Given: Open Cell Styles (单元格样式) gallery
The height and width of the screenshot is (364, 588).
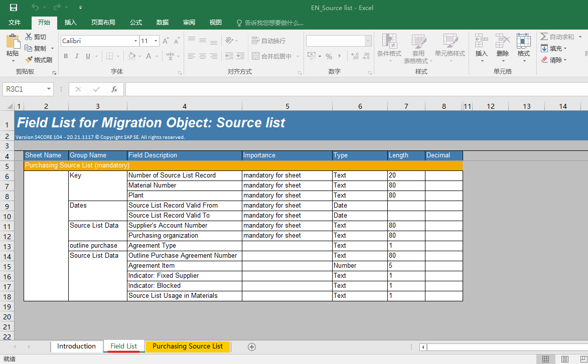Looking at the screenshot, I should (x=450, y=48).
